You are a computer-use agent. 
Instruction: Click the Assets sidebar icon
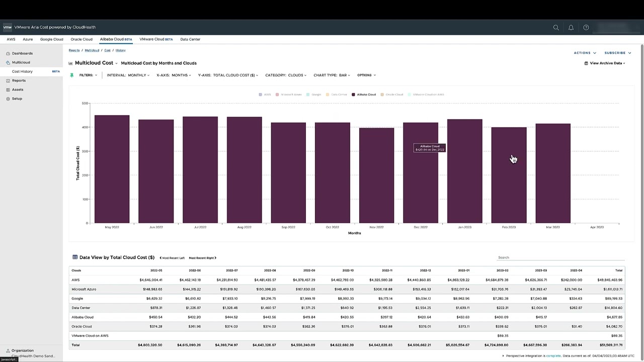(x=8, y=89)
